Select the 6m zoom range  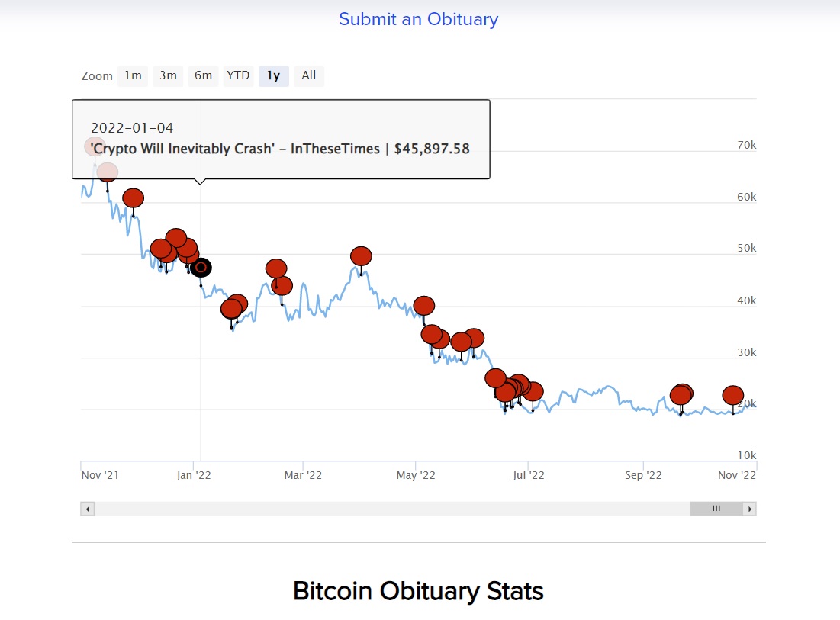[202, 75]
